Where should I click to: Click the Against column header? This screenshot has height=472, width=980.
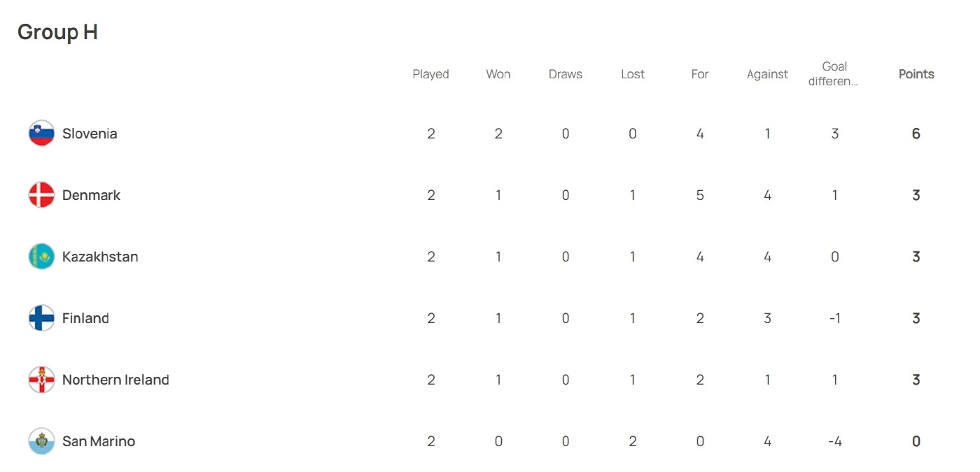pyautogui.click(x=767, y=74)
